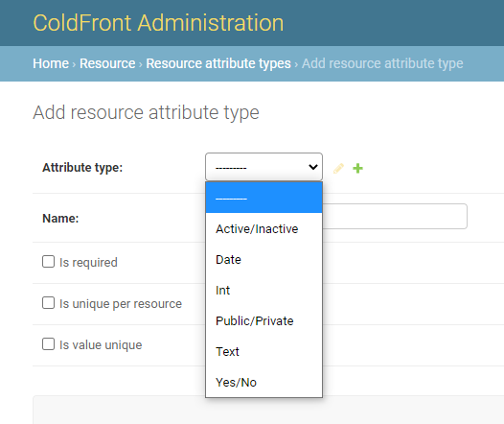
Task: Click the Name: field label
Action: (x=60, y=219)
